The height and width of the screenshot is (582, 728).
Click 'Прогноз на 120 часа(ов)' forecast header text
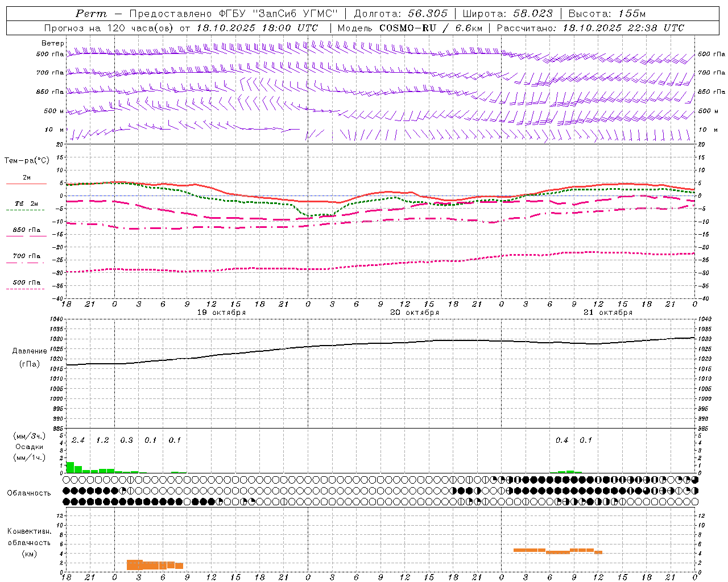point(109,28)
